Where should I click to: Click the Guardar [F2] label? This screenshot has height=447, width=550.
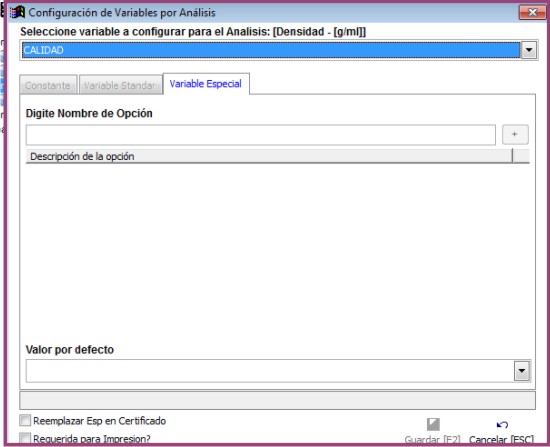click(432, 440)
